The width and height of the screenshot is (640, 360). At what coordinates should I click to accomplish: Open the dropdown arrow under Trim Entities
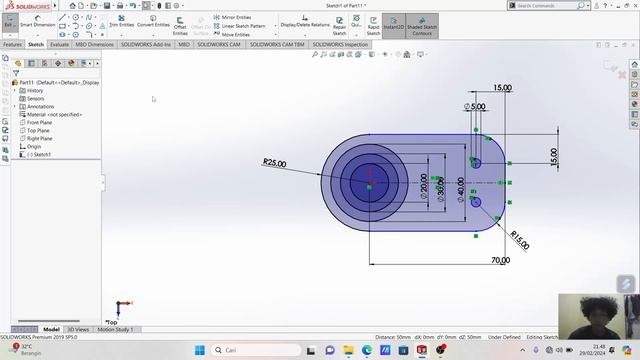[x=121, y=35]
